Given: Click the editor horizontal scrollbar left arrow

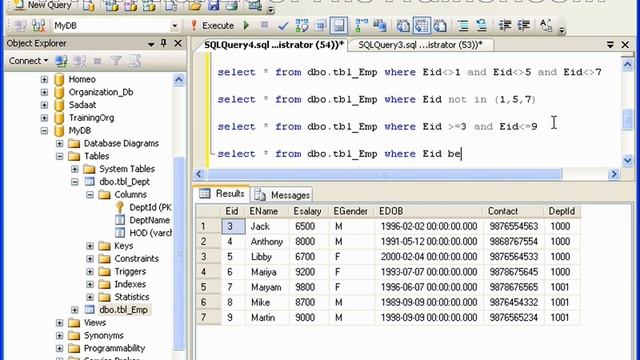Looking at the screenshot, I should 199,174.
